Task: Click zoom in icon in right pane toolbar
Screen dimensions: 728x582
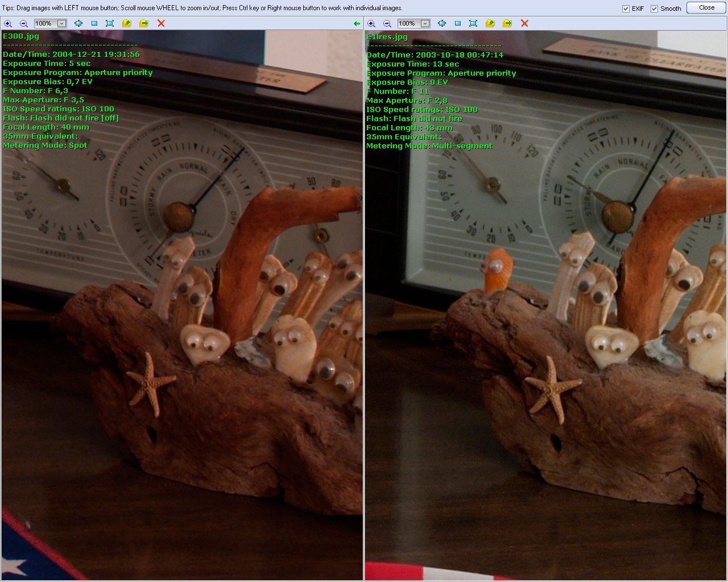Action: 371,23
